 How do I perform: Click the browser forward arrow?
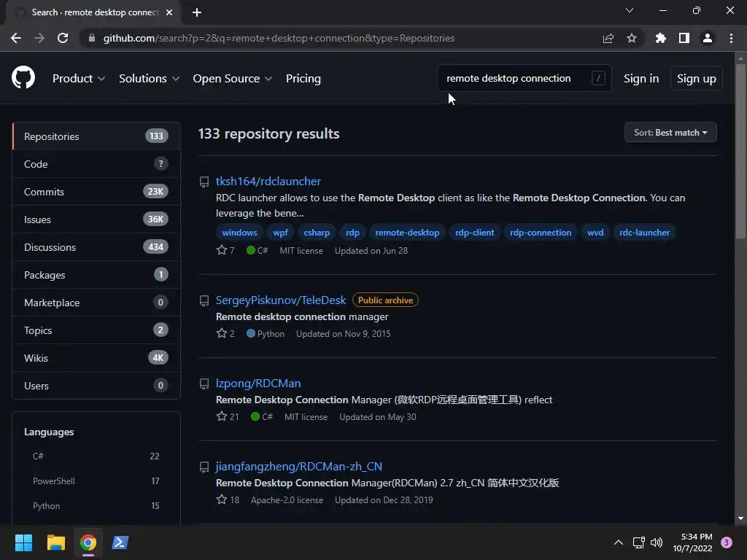[x=39, y=38]
